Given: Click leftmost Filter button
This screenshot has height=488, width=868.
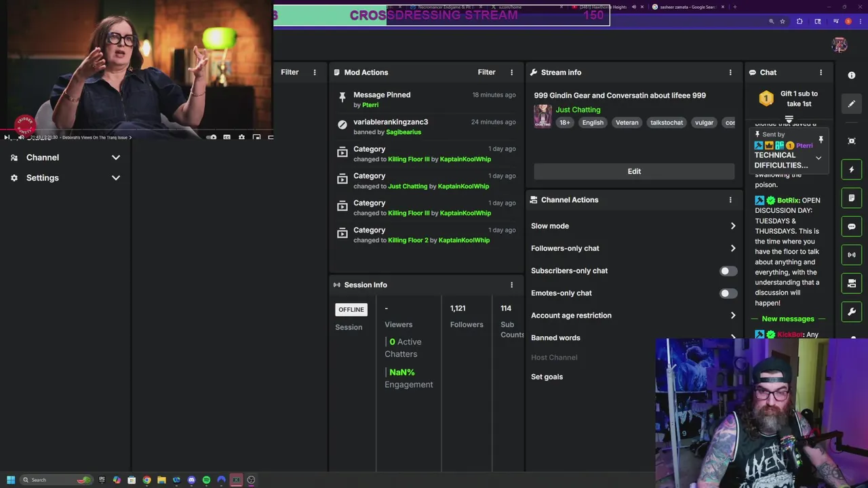Looking at the screenshot, I should click(x=290, y=73).
